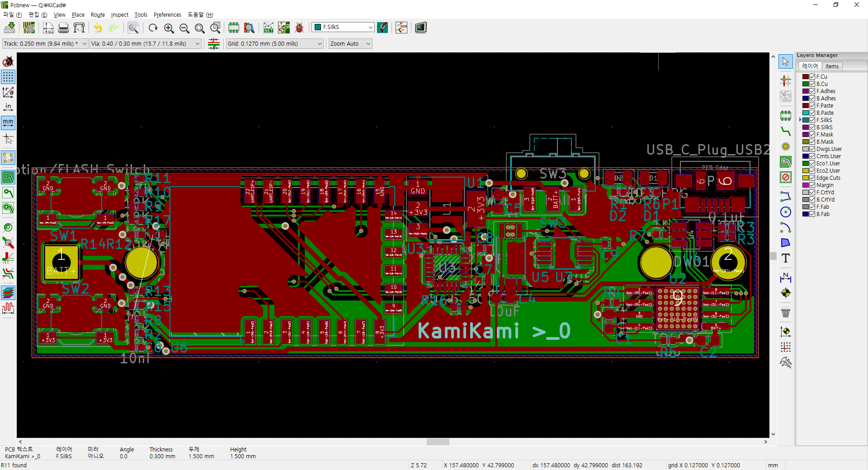Open the Preferences menu
Viewport: 868px width, 470px height.
coord(167,15)
